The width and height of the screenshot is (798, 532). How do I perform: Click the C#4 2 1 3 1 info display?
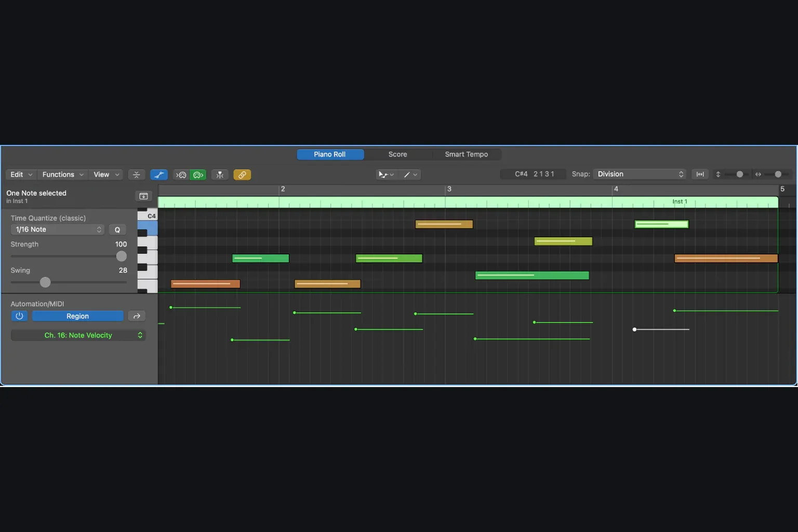534,174
